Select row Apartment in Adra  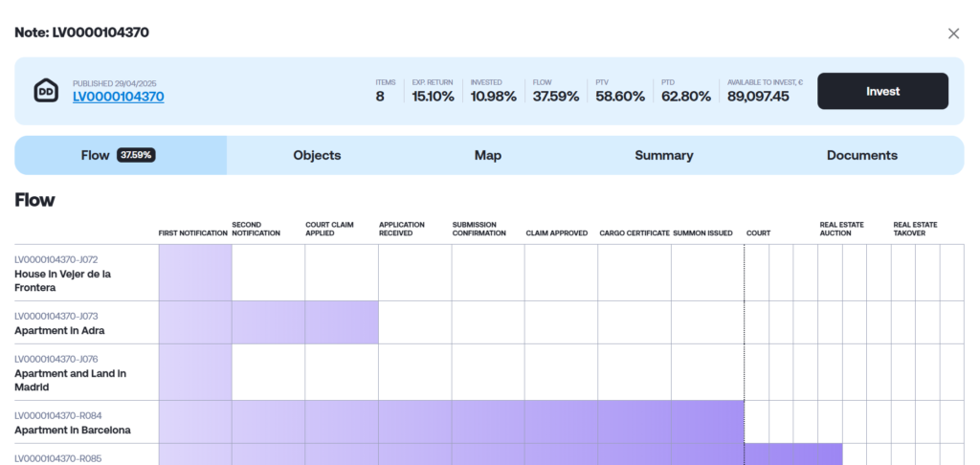tap(489, 322)
